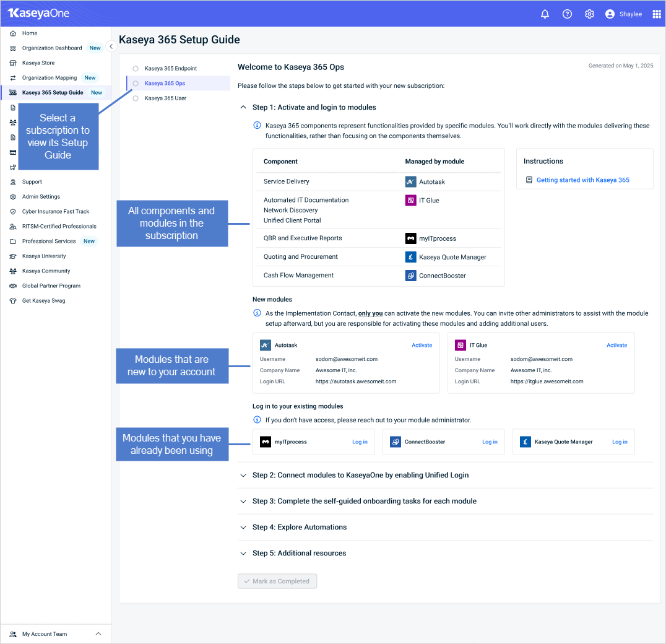Click Kaseya Quote Manager in the component table
The width and height of the screenshot is (666, 644).
[452, 257]
